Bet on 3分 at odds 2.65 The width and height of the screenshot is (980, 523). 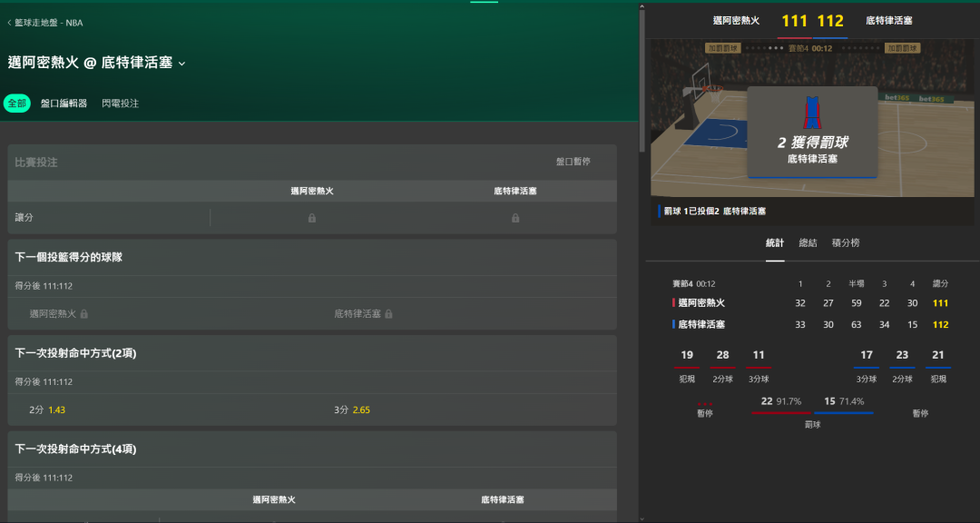352,410
